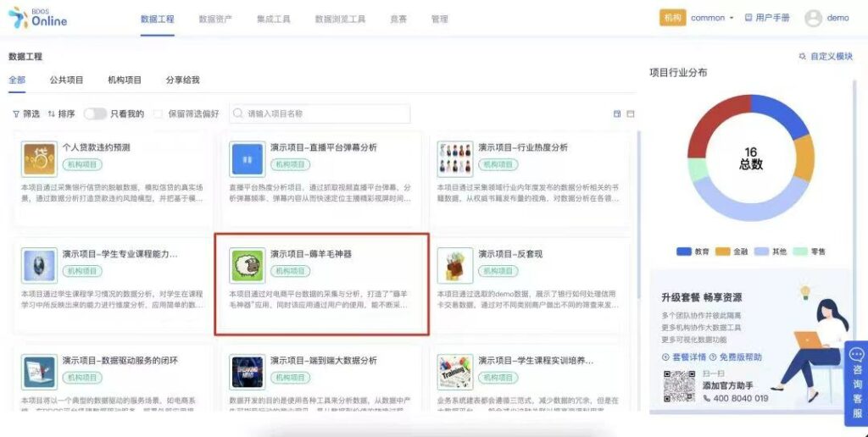Switch to the 公共项目 tab

pos(66,80)
